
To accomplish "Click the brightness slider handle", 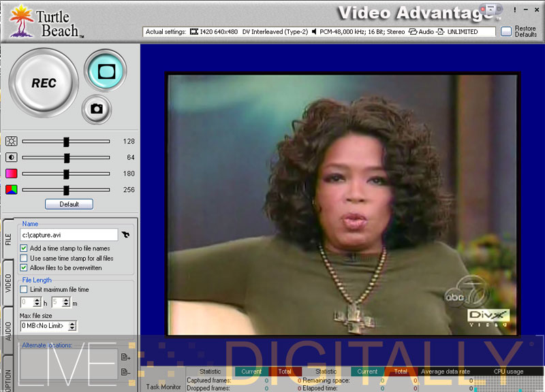I will [x=66, y=142].
